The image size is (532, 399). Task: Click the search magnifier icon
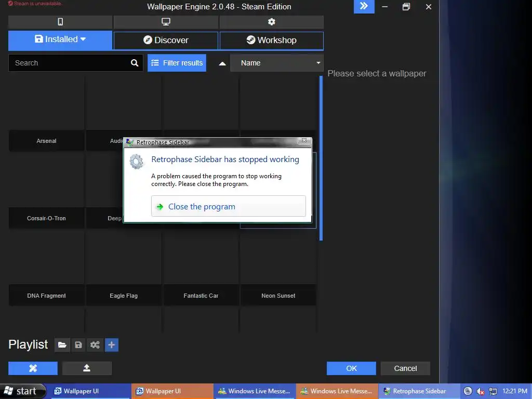(135, 63)
